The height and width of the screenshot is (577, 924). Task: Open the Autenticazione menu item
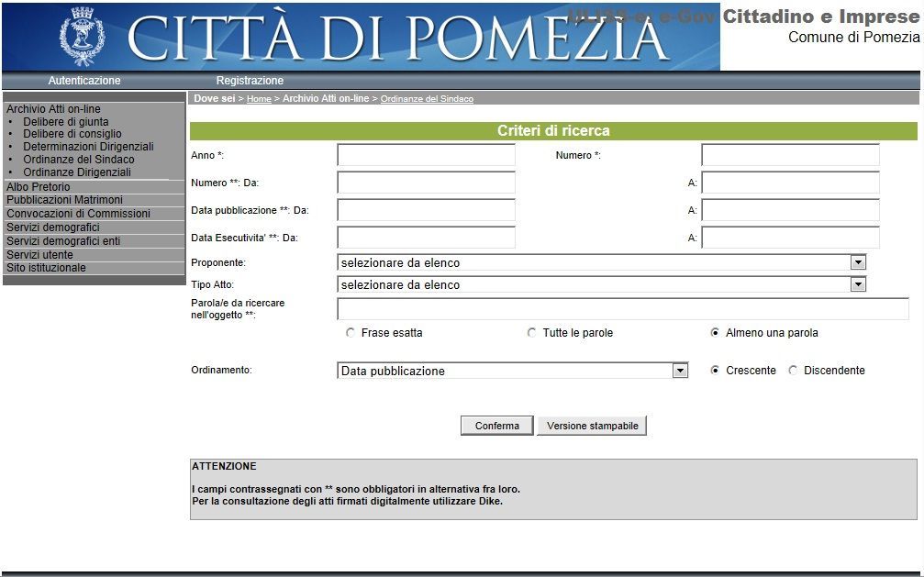pyautogui.click(x=84, y=80)
